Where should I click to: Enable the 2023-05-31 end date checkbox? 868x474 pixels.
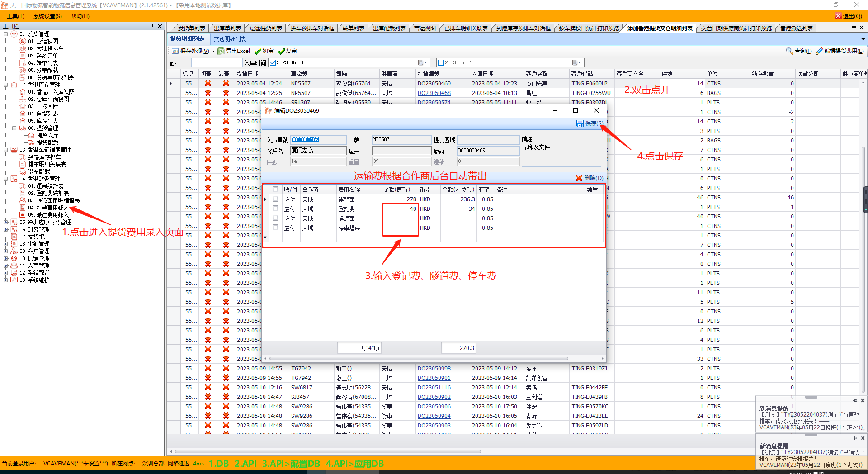point(441,63)
